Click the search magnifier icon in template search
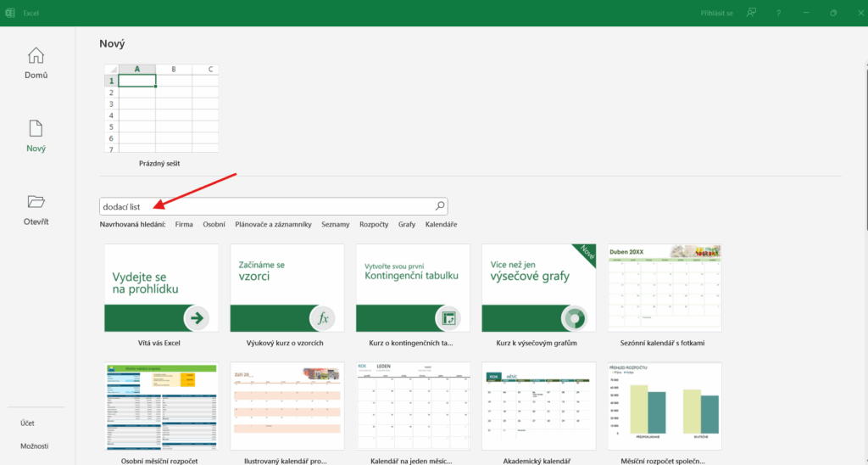 tap(439, 206)
